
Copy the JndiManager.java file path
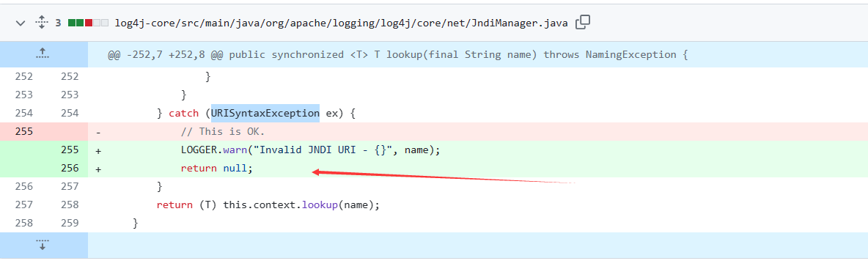pos(583,23)
